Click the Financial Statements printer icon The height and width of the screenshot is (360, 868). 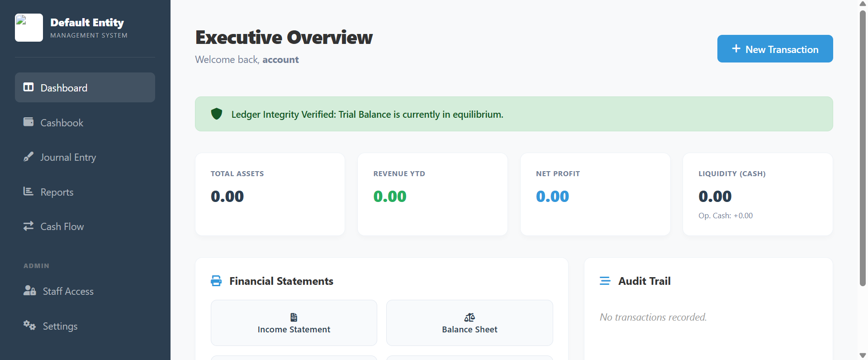216,281
